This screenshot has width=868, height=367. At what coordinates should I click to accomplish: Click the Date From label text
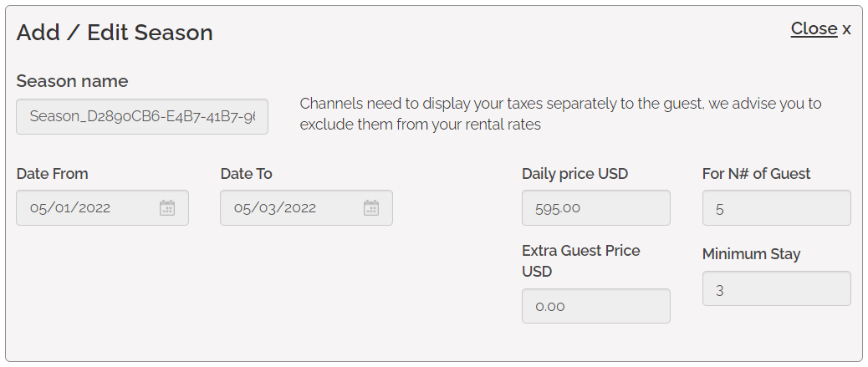pyautogui.click(x=52, y=174)
